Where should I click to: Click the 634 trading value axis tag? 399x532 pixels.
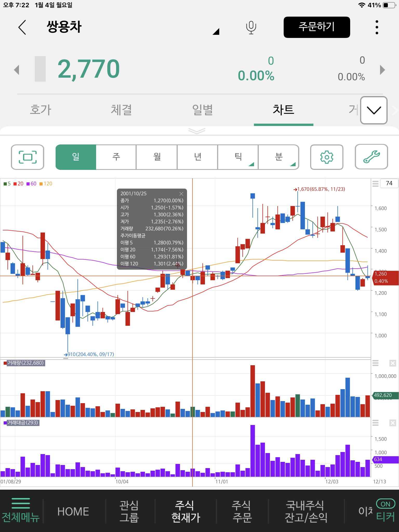coord(385,459)
